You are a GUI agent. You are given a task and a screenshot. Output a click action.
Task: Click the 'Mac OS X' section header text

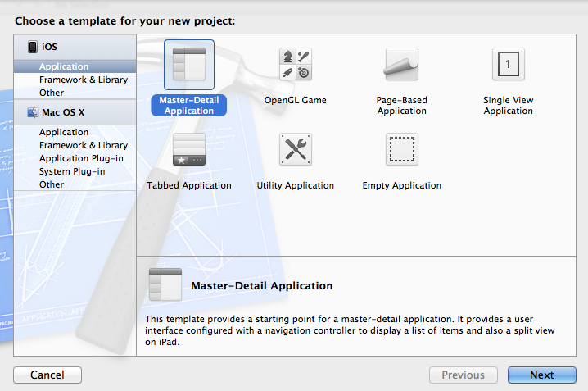(63, 112)
